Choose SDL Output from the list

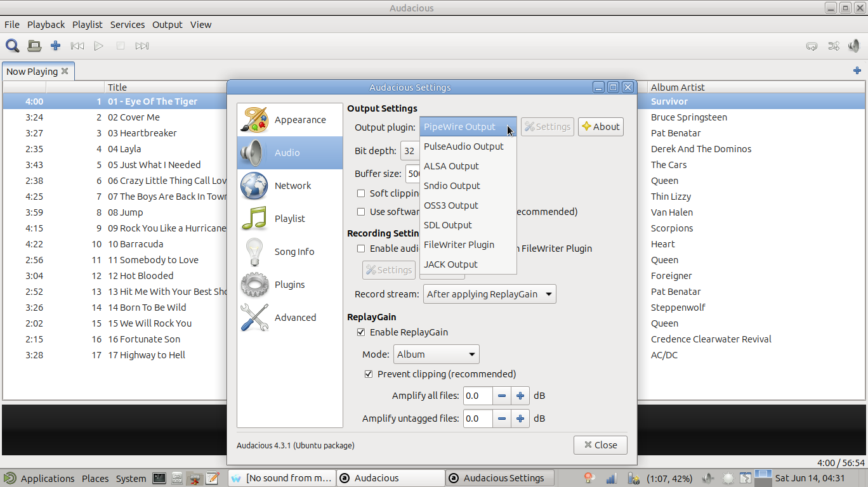click(468, 225)
